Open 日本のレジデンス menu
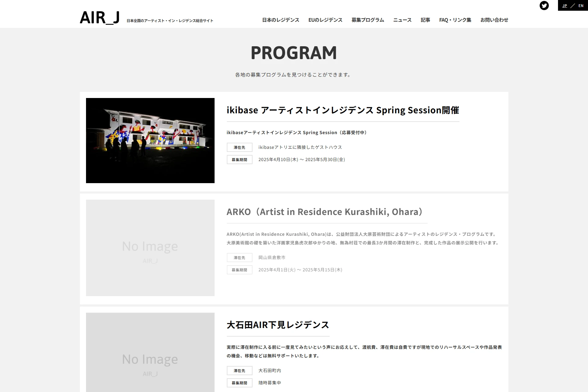Image resolution: width=588 pixels, height=392 pixels. coord(280,20)
